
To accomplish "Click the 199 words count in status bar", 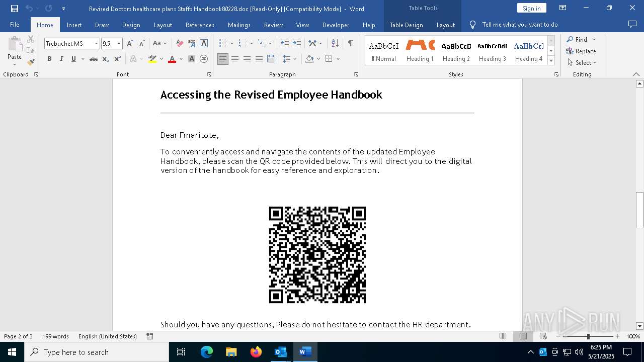I will click(x=55, y=336).
